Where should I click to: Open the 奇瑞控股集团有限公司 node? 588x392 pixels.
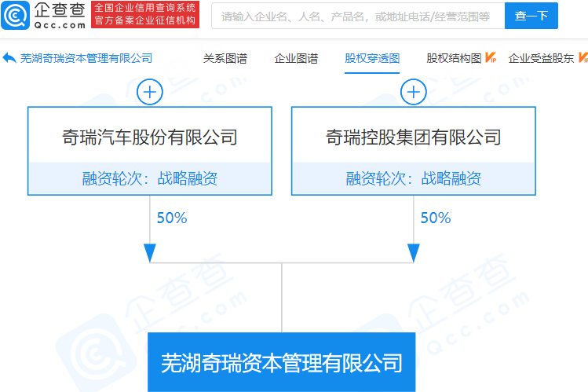[x=413, y=137]
